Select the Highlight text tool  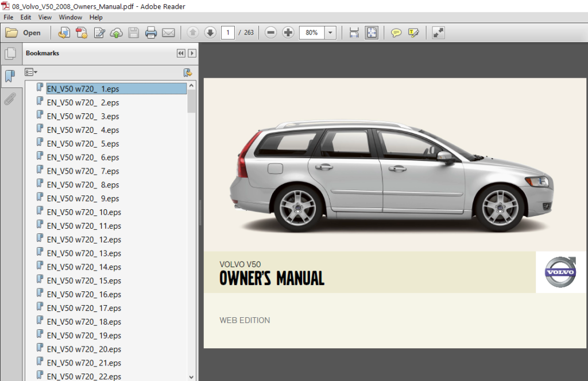(x=413, y=33)
